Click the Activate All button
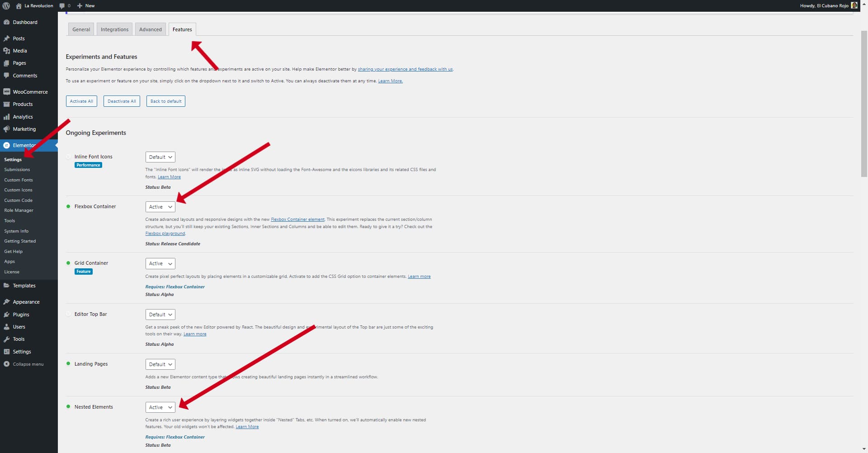The width and height of the screenshot is (868, 453). click(81, 101)
